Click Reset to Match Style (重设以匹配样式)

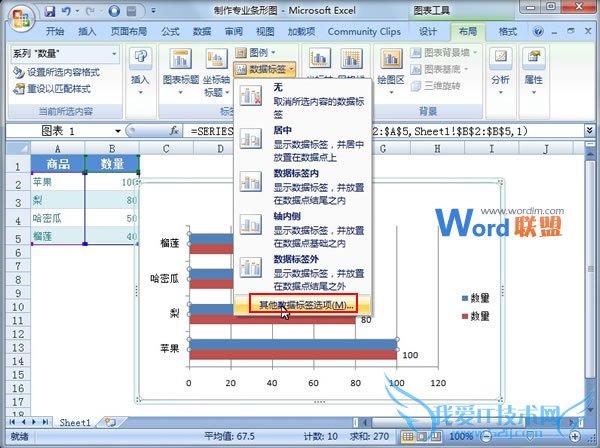(x=52, y=89)
